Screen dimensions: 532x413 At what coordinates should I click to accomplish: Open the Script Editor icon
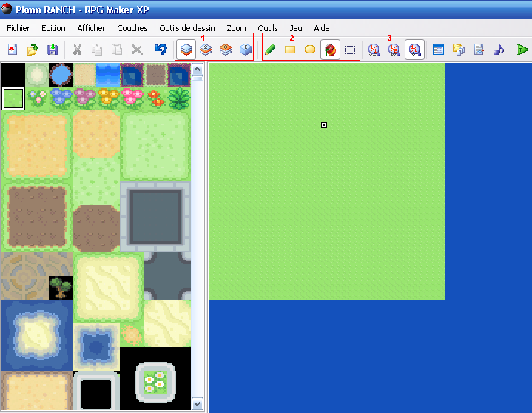pos(479,50)
